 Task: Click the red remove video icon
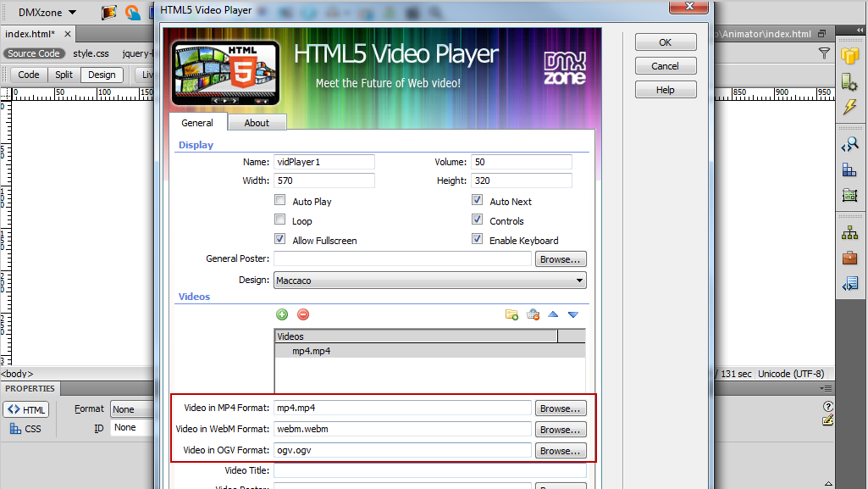click(303, 314)
